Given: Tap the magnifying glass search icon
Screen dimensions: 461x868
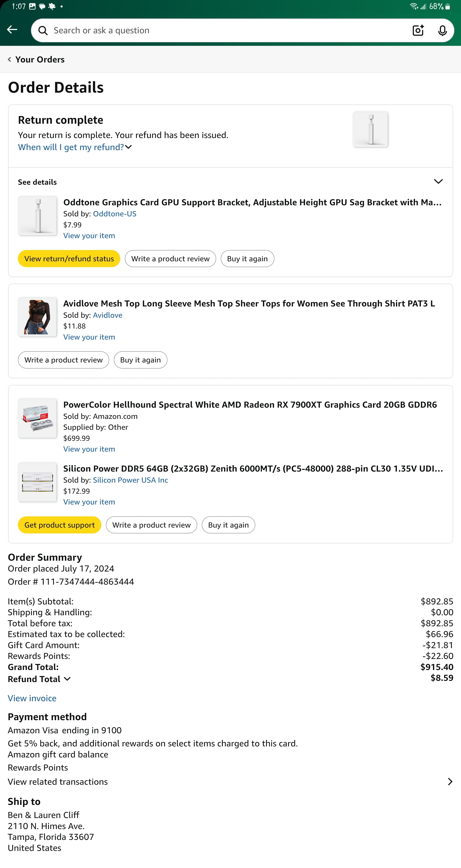Looking at the screenshot, I should pos(43,31).
